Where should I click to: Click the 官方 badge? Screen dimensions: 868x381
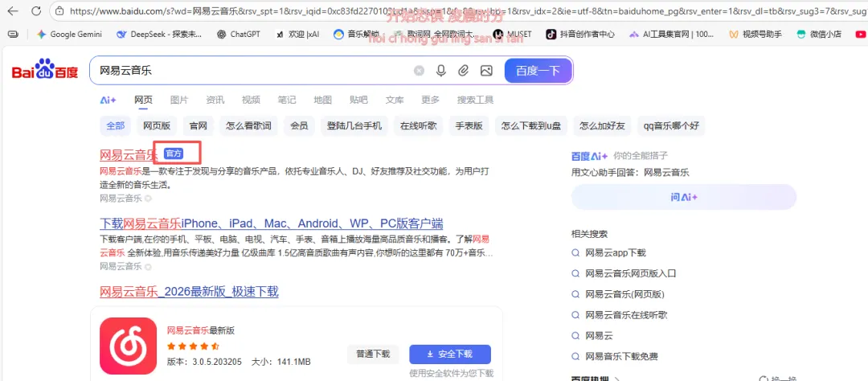[x=174, y=154]
